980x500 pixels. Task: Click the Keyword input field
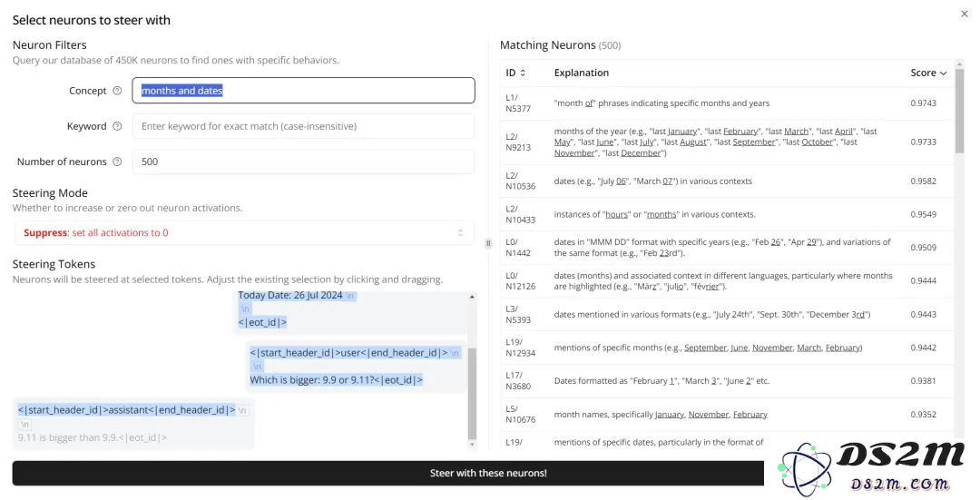point(303,126)
